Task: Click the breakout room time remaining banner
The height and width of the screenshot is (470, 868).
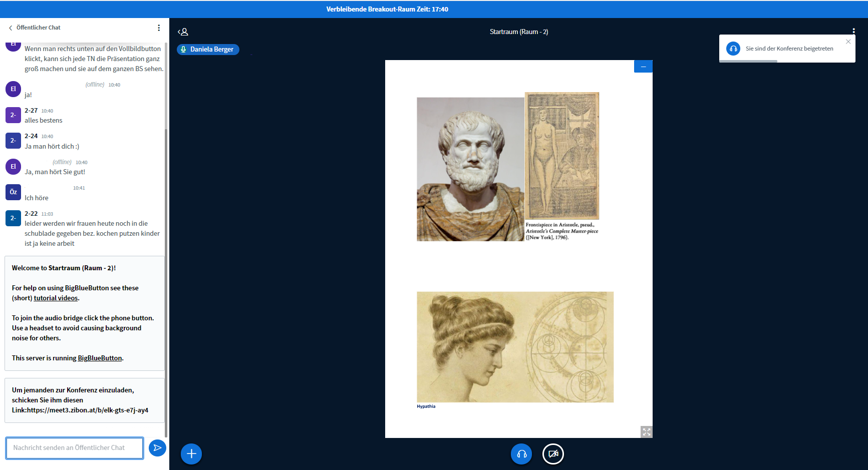Action: pos(387,10)
